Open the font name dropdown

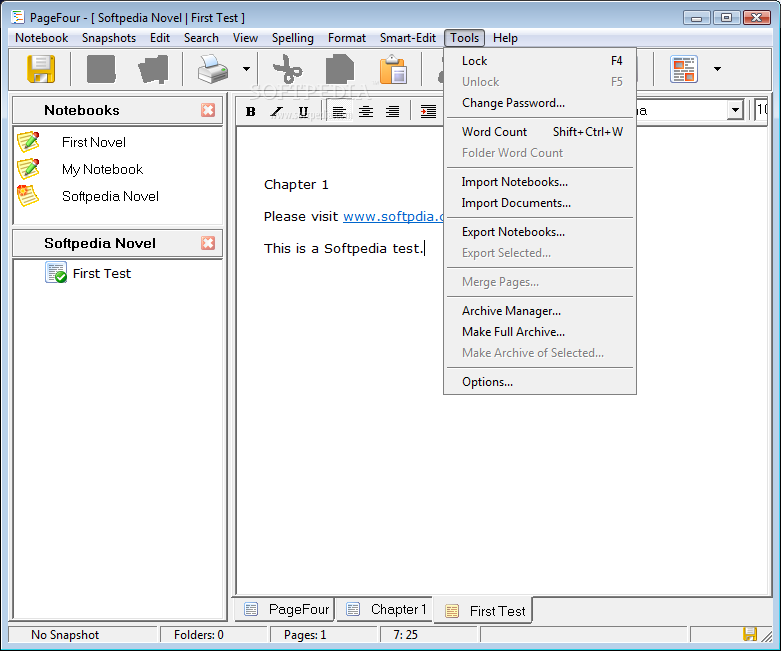[735, 110]
